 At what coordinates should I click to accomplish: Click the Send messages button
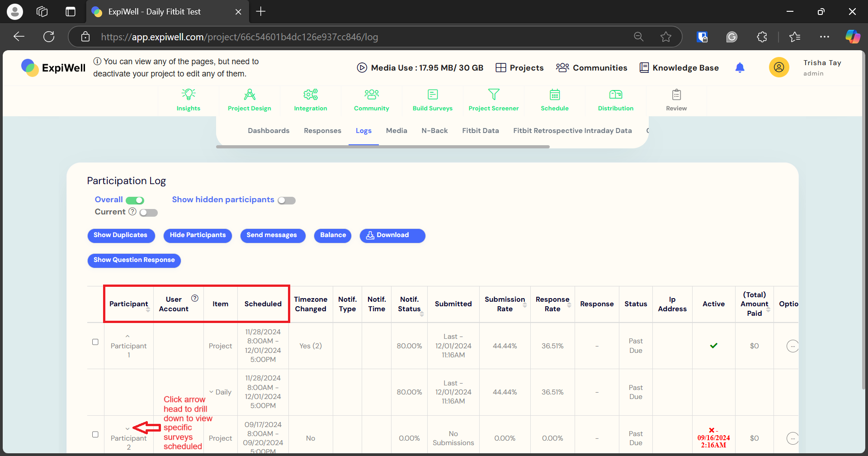pos(272,235)
